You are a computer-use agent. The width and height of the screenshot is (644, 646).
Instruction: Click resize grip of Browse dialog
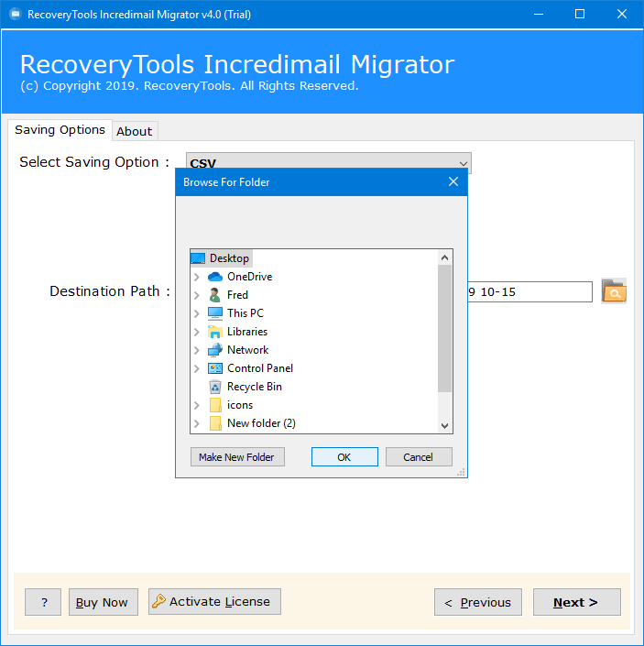[x=461, y=472]
